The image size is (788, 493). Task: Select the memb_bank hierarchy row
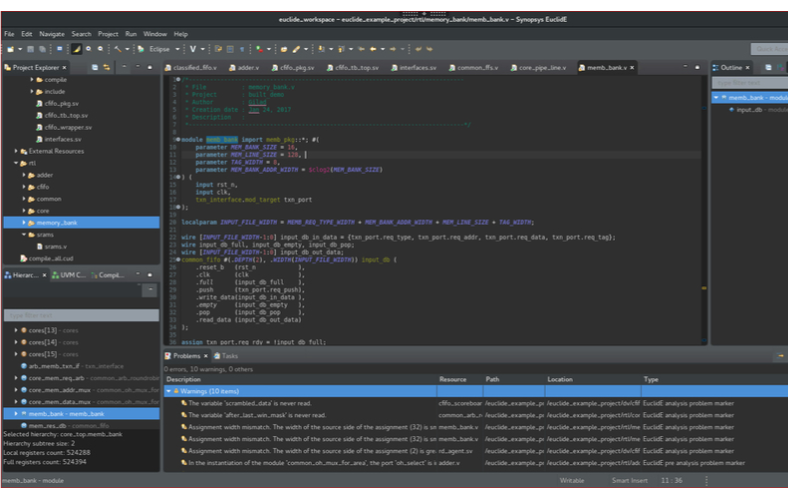click(x=81, y=414)
